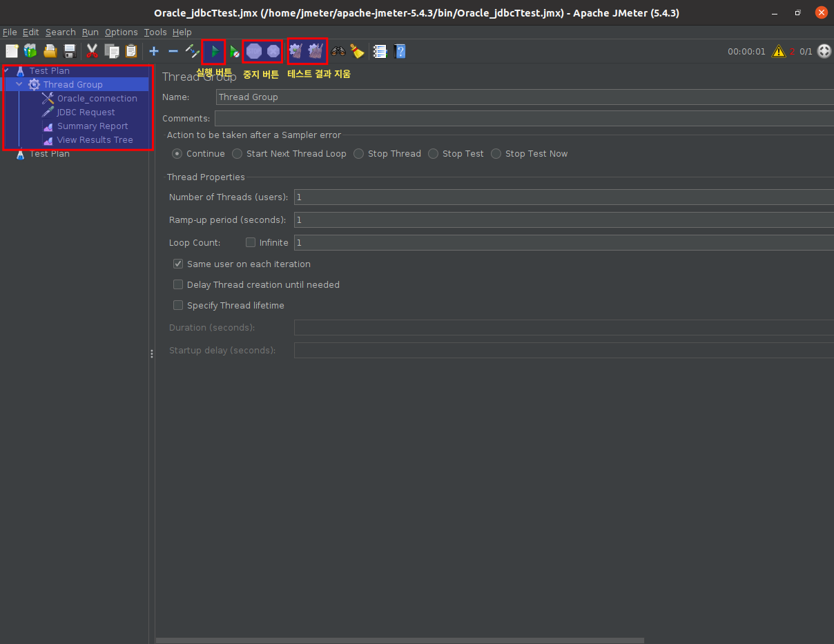
Task: Click the 0/1 active threads counter
Action: 806,51
